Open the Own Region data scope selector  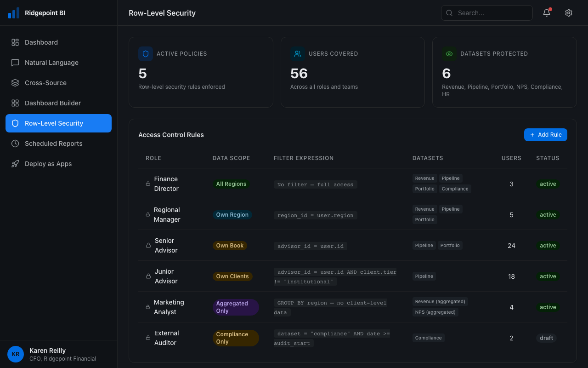pos(232,214)
